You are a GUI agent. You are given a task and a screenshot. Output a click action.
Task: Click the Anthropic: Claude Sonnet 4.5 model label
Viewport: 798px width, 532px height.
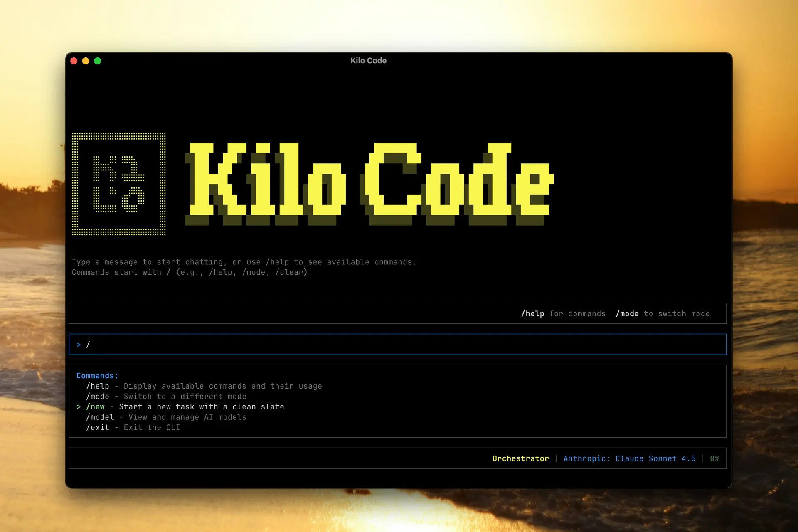629,458
